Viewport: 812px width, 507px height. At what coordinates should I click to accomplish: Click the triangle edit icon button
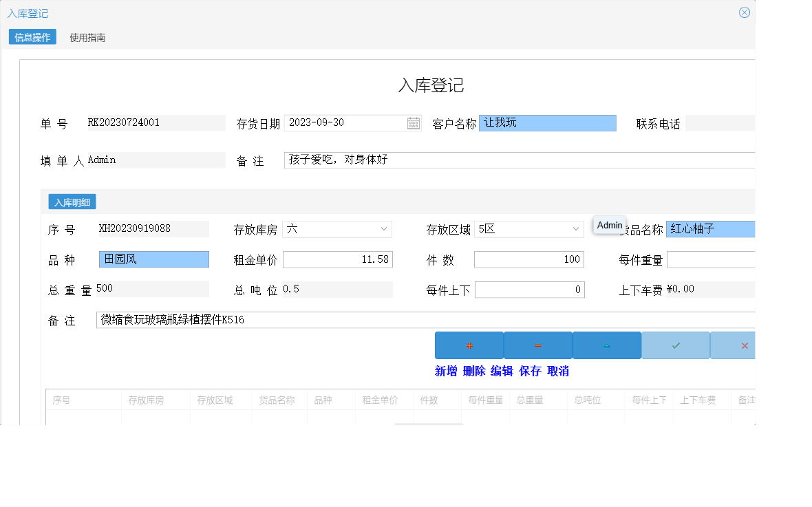point(606,345)
